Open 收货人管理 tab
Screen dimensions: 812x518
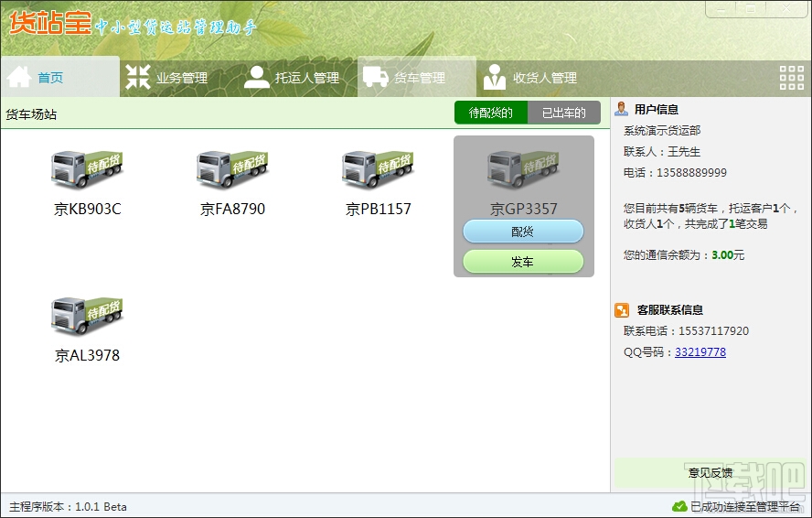coord(536,77)
